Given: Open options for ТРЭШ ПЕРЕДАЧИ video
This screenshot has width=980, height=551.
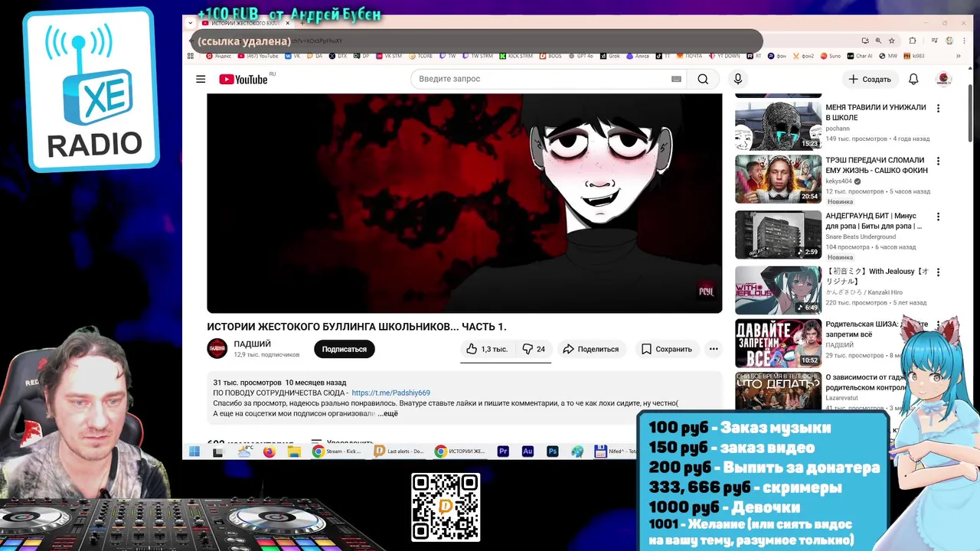Looking at the screenshot, I should click(x=938, y=161).
